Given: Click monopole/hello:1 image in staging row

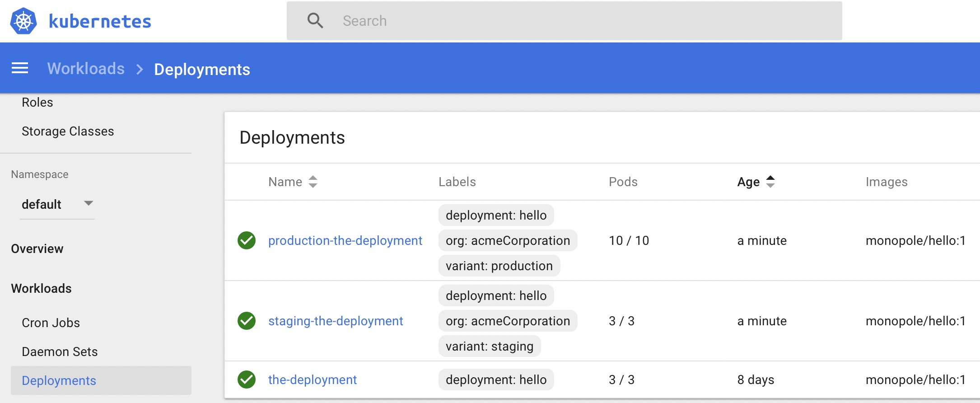Looking at the screenshot, I should click(x=915, y=321).
